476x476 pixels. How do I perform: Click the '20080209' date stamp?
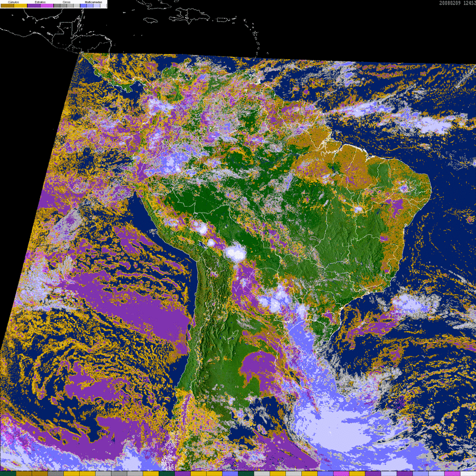pyautogui.click(x=450, y=3)
